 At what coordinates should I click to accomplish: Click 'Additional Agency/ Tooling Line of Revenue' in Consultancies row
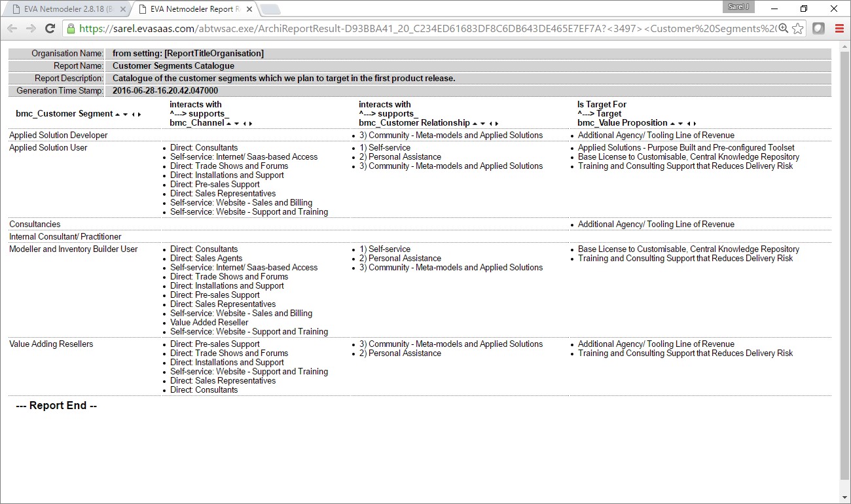pyautogui.click(x=656, y=225)
